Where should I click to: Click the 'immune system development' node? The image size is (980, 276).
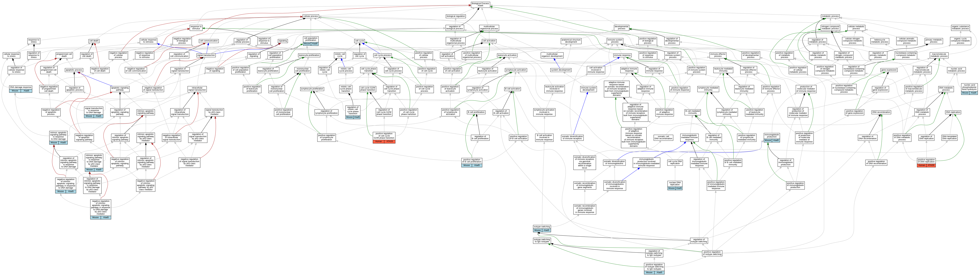pyautogui.click(x=588, y=89)
